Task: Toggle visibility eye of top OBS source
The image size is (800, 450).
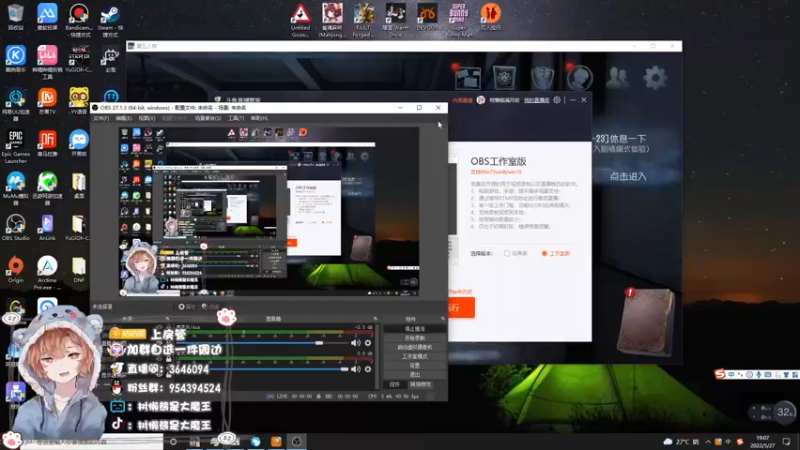Action: click(x=159, y=327)
